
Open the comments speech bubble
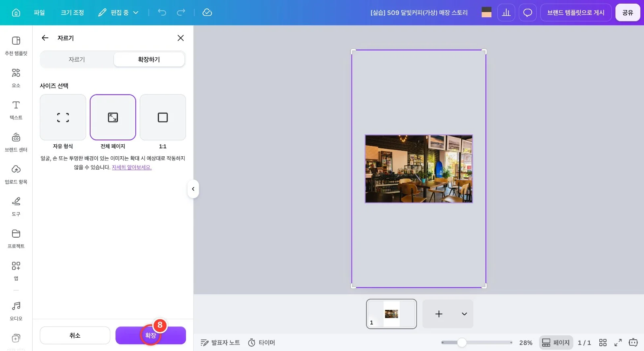pos(528,12)
